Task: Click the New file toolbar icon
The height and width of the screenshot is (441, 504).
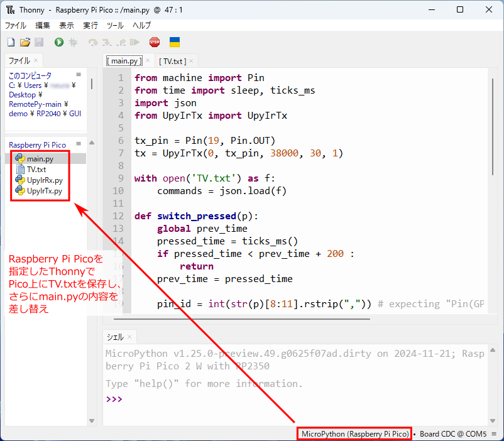Action: coord(11,42)
